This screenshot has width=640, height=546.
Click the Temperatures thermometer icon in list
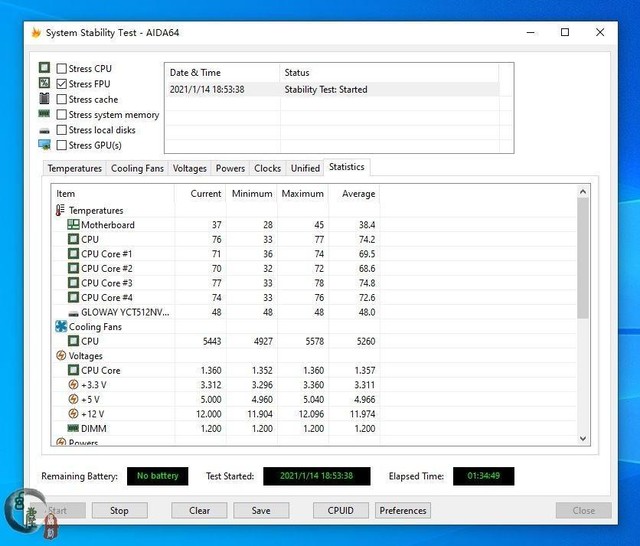pyautogui.click(x=60, y=210)
